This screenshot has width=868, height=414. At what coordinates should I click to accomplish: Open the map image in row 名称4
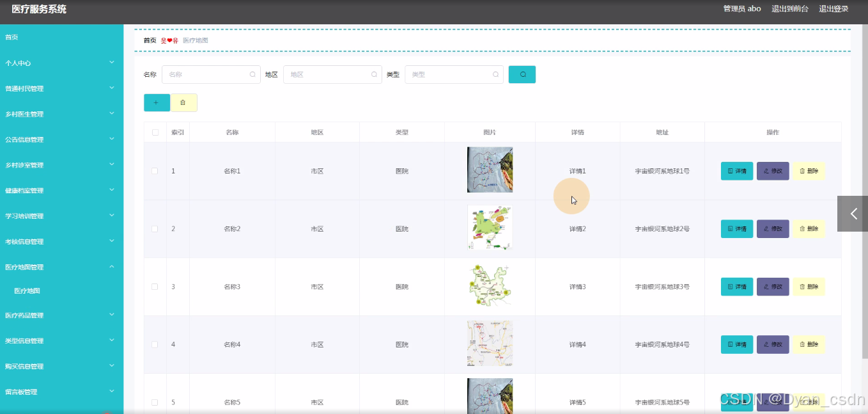click(x=490, y=344)
